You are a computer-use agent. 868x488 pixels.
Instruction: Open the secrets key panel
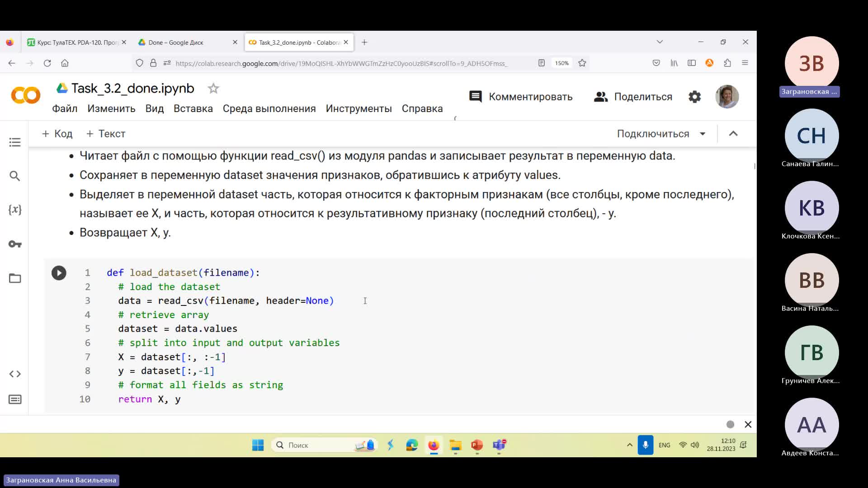pyautogui.click(x=15, y=244)
